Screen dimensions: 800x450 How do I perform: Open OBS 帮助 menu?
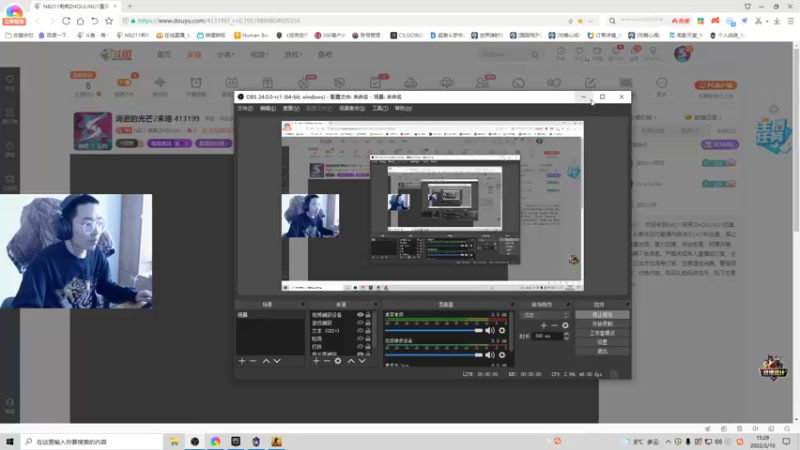(x=403, y=108)
